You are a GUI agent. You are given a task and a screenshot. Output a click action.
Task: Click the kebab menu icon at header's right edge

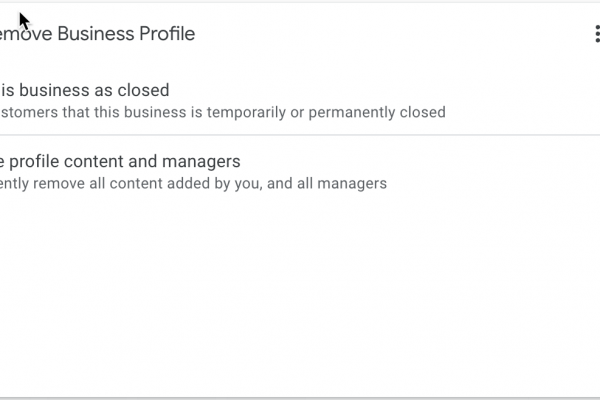596,34
